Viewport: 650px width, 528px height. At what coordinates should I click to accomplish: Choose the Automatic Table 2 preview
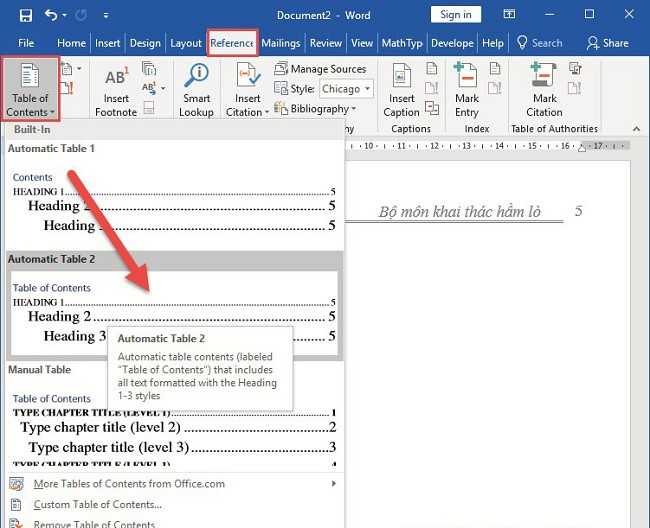tap(174, 306)
